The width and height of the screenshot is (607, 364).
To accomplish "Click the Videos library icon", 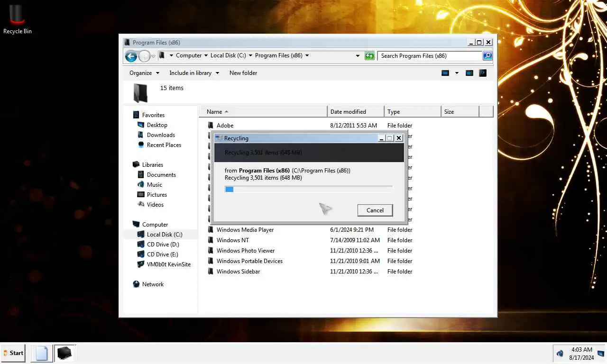I will coord(141,204).
